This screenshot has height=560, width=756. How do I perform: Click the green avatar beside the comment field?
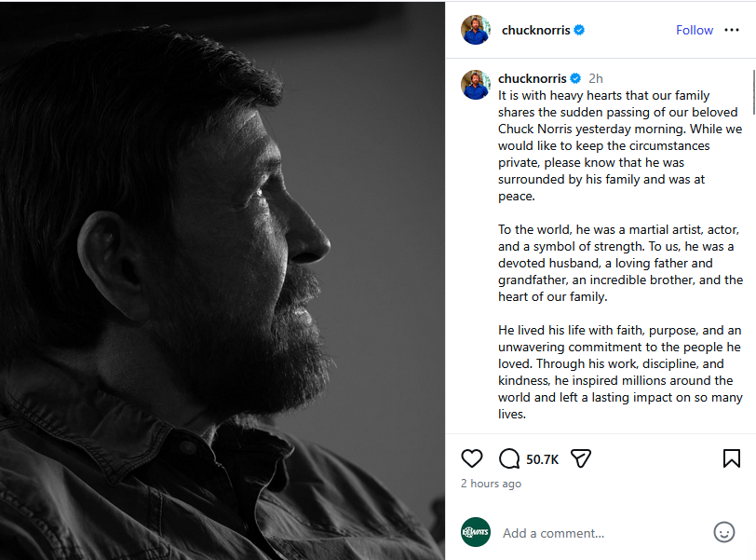pos(475,532)
